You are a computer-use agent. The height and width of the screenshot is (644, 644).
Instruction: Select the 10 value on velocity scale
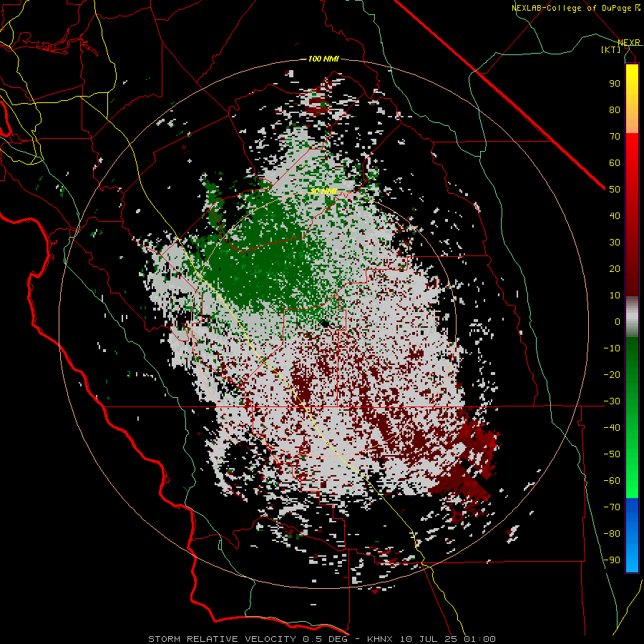615,296
